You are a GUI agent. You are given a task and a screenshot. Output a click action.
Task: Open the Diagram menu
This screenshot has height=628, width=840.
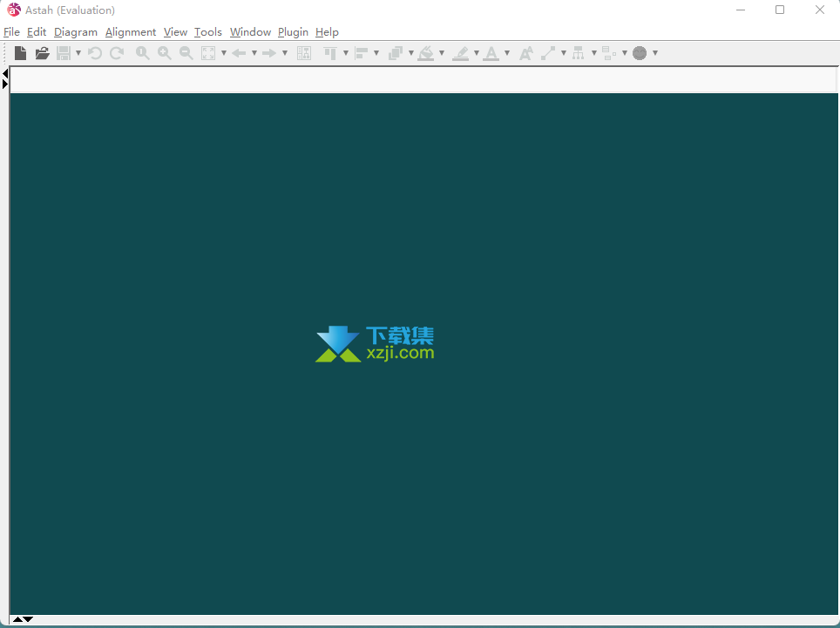tap(76, 32)
